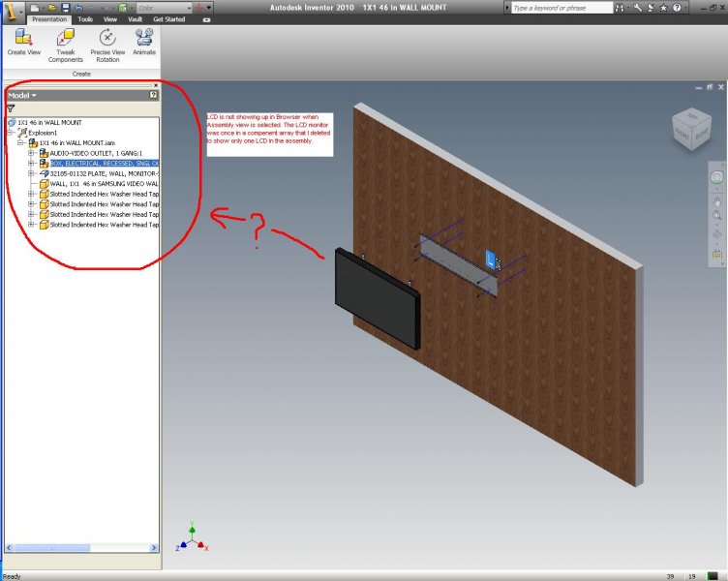Select the black LCD monitor in viewport
Viewport: 728px width, 581px height.
378,298
